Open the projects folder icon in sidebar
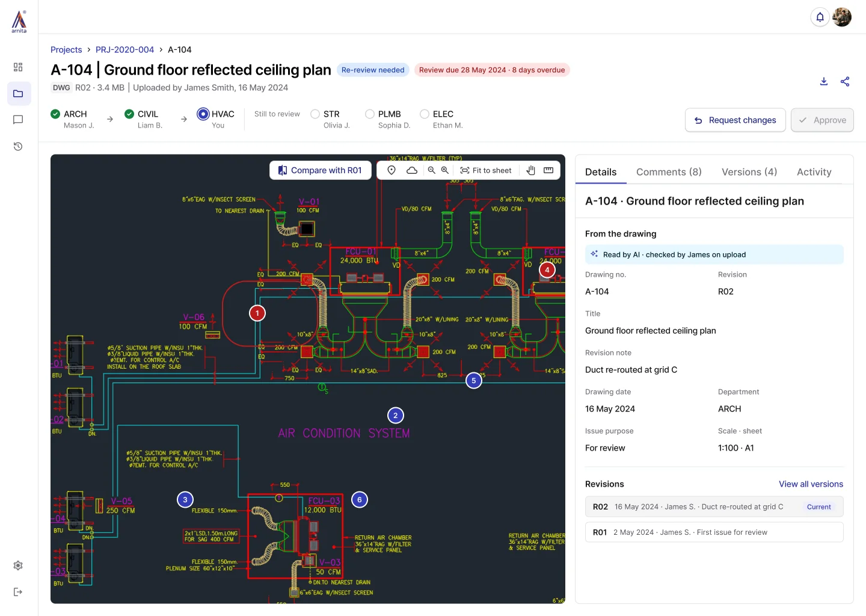This screenshot has height=616, width=866. (18, 93)
